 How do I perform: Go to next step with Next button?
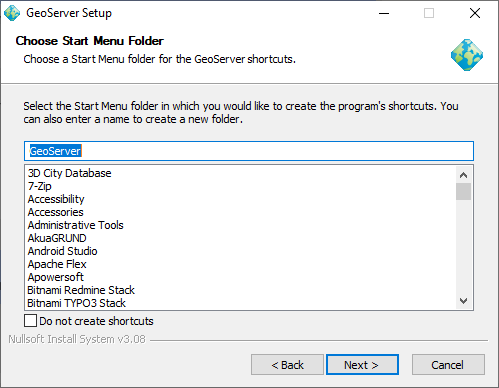[x=362, y=365]
